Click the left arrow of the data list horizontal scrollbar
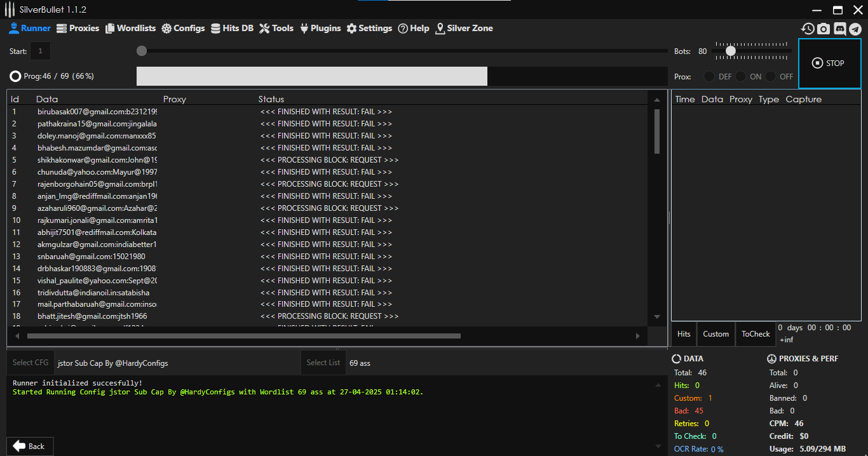Screen dimensions: 868x456 click(18, 336)
